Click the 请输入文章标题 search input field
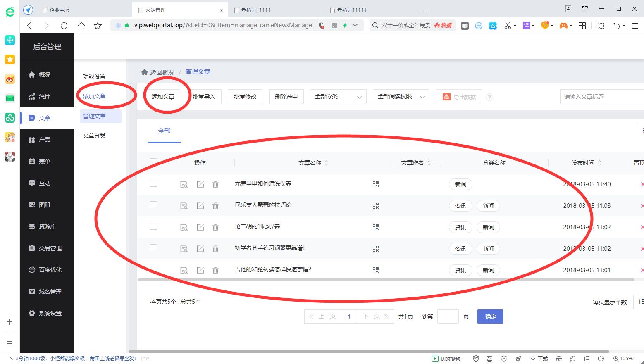644x364 pixels. point(601,96)
